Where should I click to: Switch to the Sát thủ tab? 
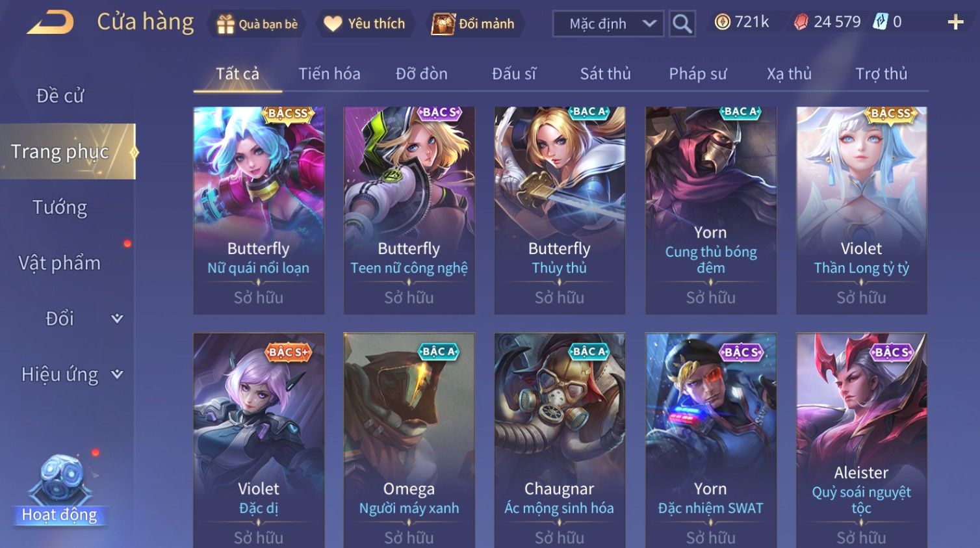click(605, 74)
